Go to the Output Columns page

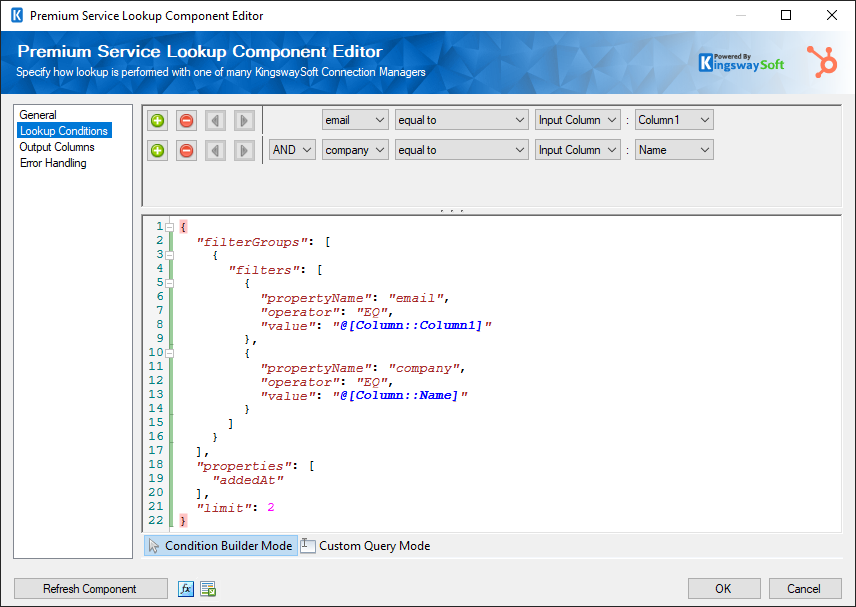[x=57, y=147]
